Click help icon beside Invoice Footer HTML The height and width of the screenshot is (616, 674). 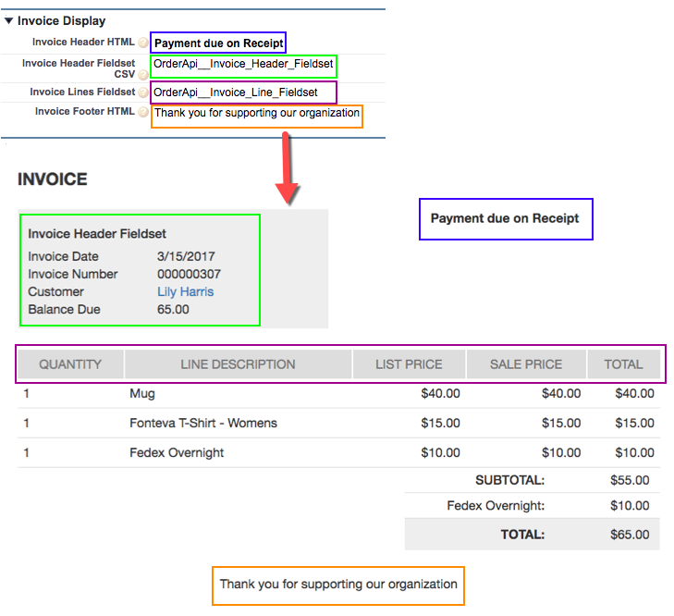(143, 113)
